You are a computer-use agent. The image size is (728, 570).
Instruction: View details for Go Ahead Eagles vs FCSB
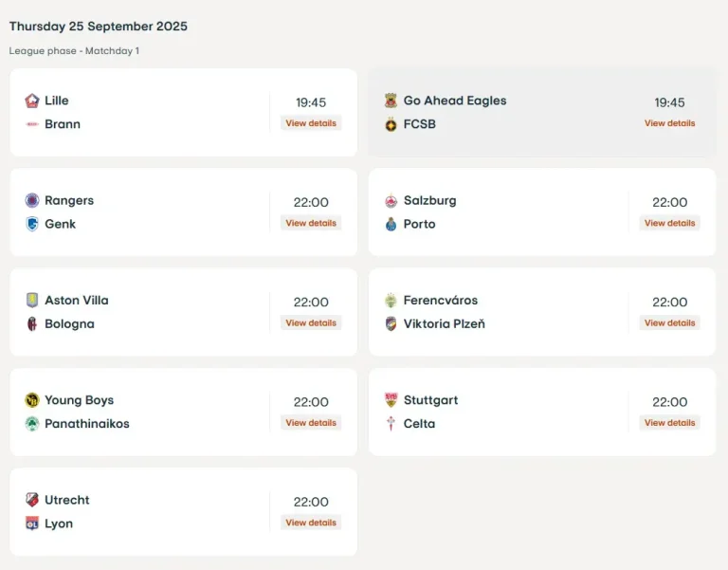tap(669, 123)
